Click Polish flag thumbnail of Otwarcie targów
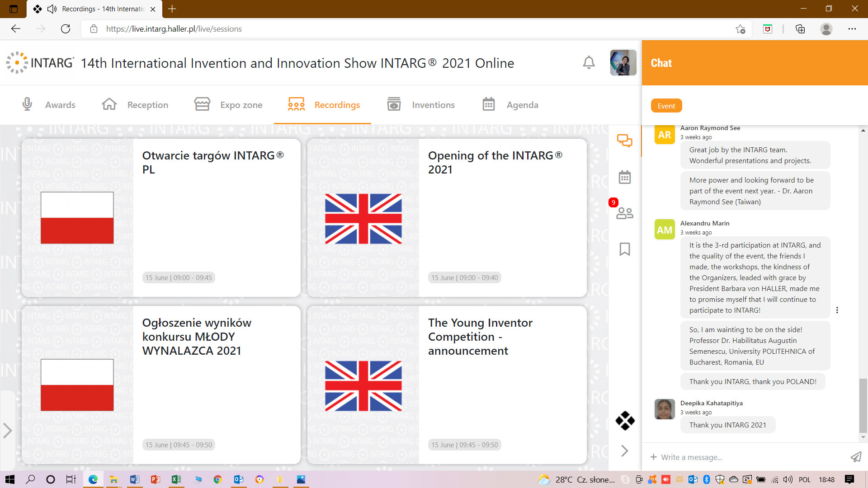This screenshot has height=488, width=868. point(77,218)
